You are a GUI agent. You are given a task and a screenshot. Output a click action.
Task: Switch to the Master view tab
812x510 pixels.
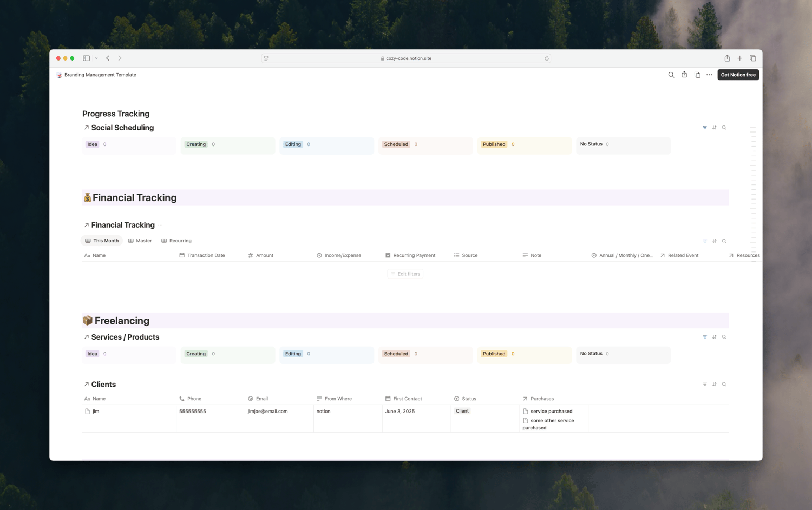click(140, 241)
